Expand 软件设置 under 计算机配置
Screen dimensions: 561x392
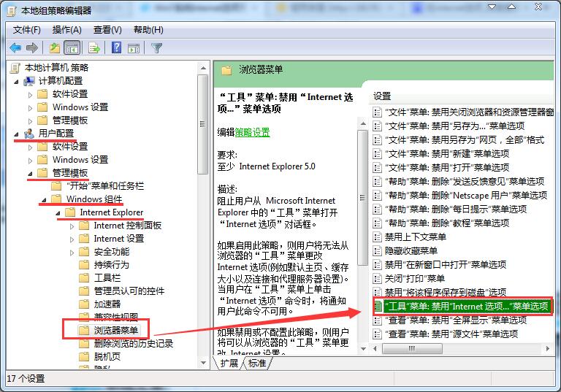[30, 95]
